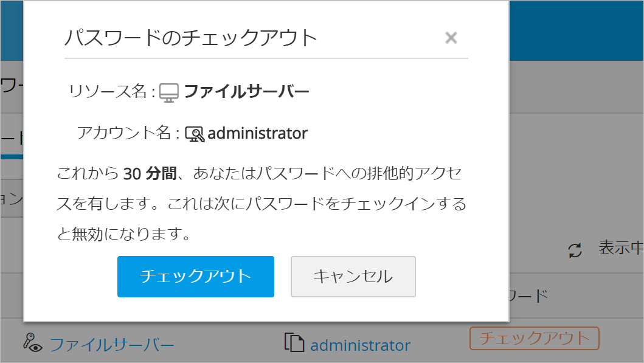
Task: Click the exclusive access message paragraph
Action: (x=261, y=204)
